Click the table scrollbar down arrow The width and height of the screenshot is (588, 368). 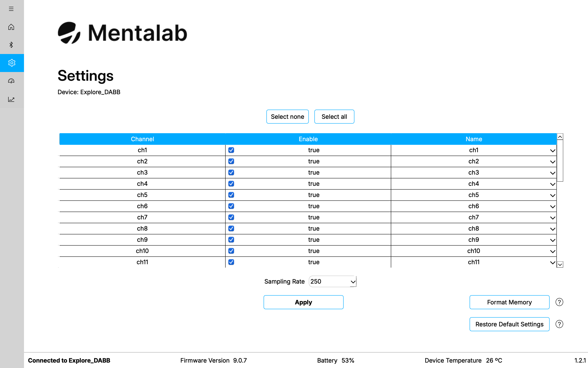[x=560, y=265]
